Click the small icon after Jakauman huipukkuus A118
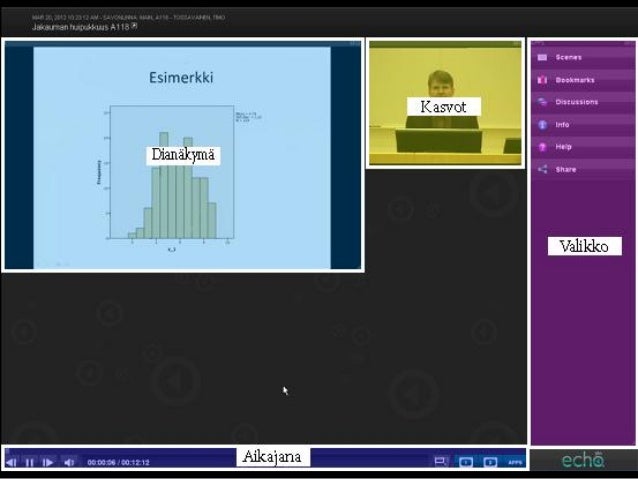This screenshot has width=638, height=479. click(x=134, y=26)
